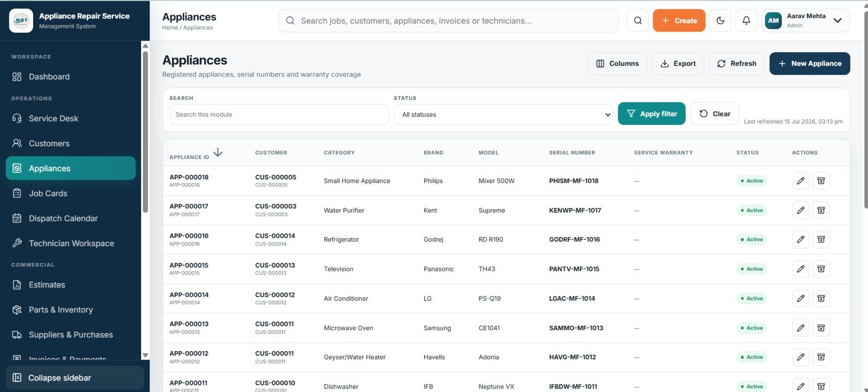Screen dimensions: 868x392
Task: Toggle dark mode with the moon icon
Action: tap(720, 21)
